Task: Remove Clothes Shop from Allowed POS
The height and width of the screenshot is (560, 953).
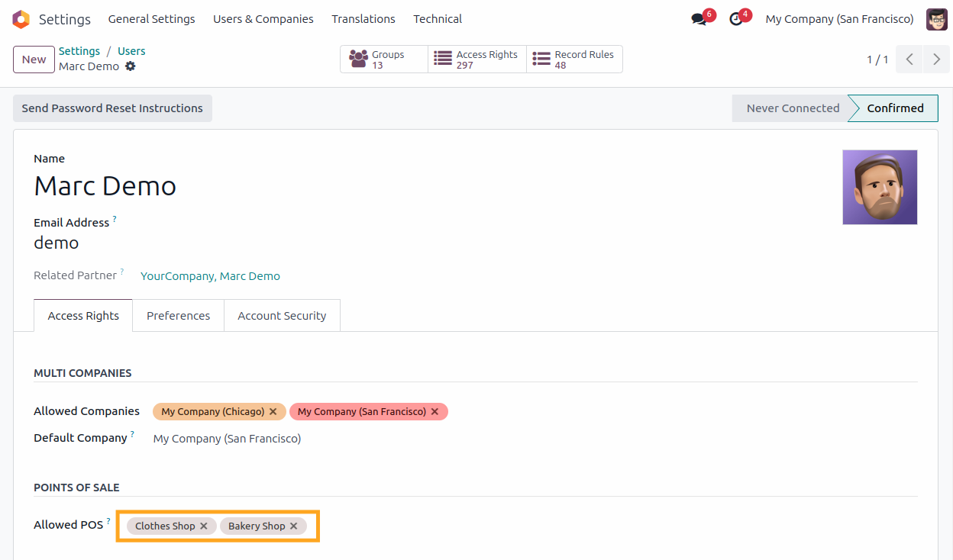Action: pyautogui.click(x=204, y=526)
